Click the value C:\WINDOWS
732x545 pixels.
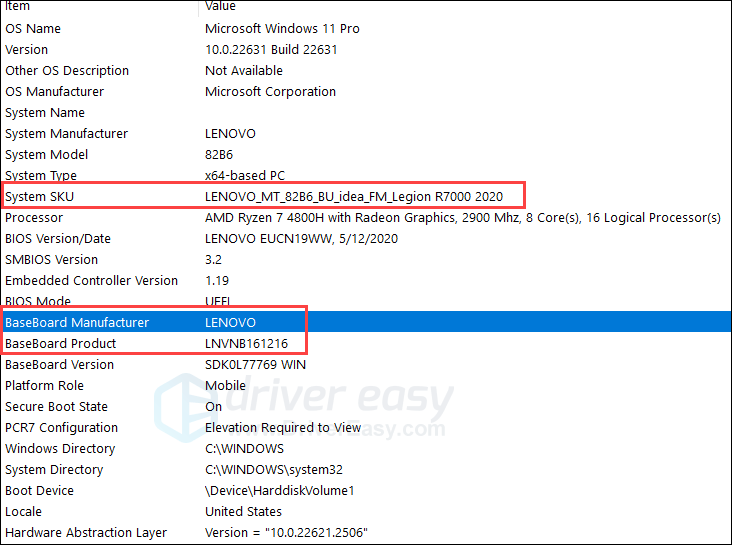coord(244,449)
